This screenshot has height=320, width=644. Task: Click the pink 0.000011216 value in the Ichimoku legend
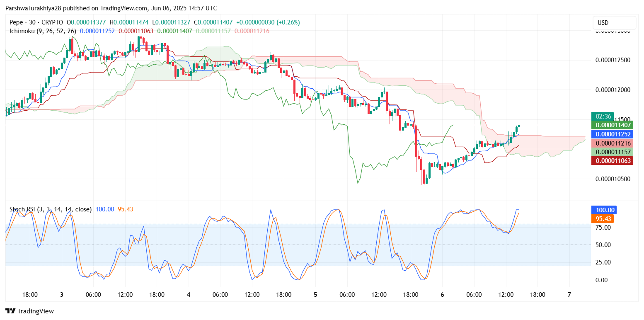(x=252, y=31)
